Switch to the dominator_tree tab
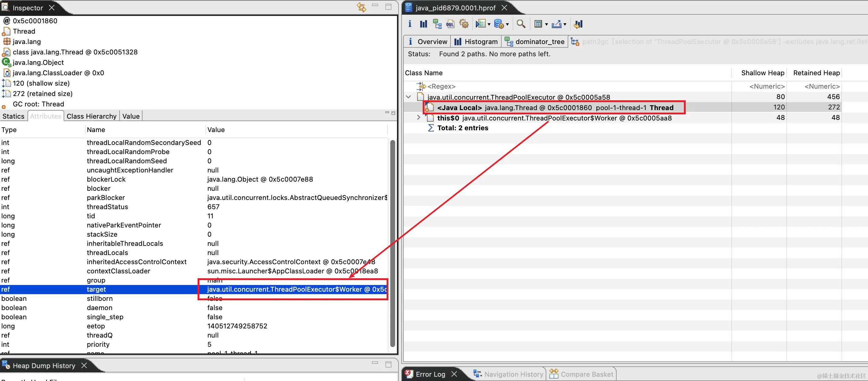868x381 pixels. point(540,42)
